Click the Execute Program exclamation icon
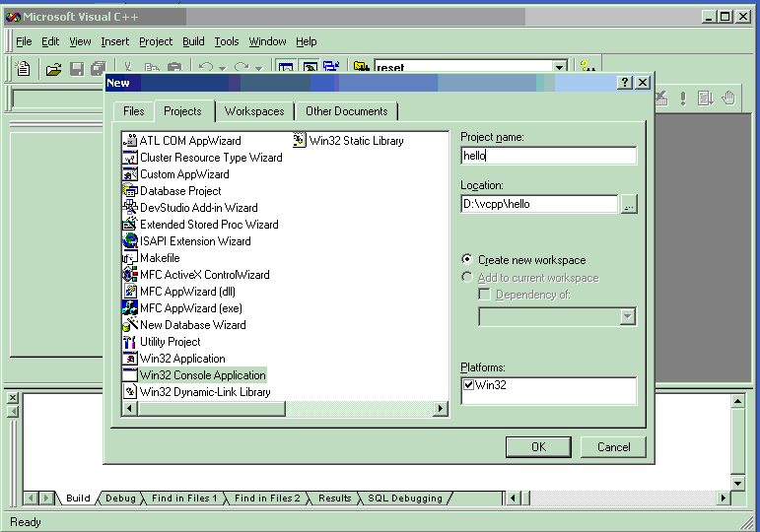 (683, 99)
